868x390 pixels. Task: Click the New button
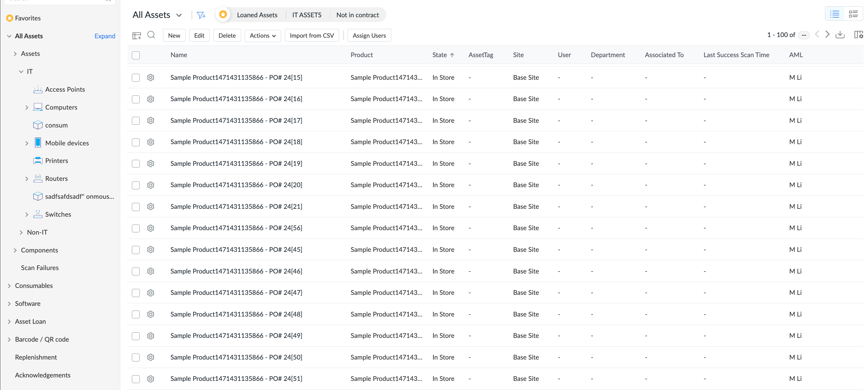(174, 35)
